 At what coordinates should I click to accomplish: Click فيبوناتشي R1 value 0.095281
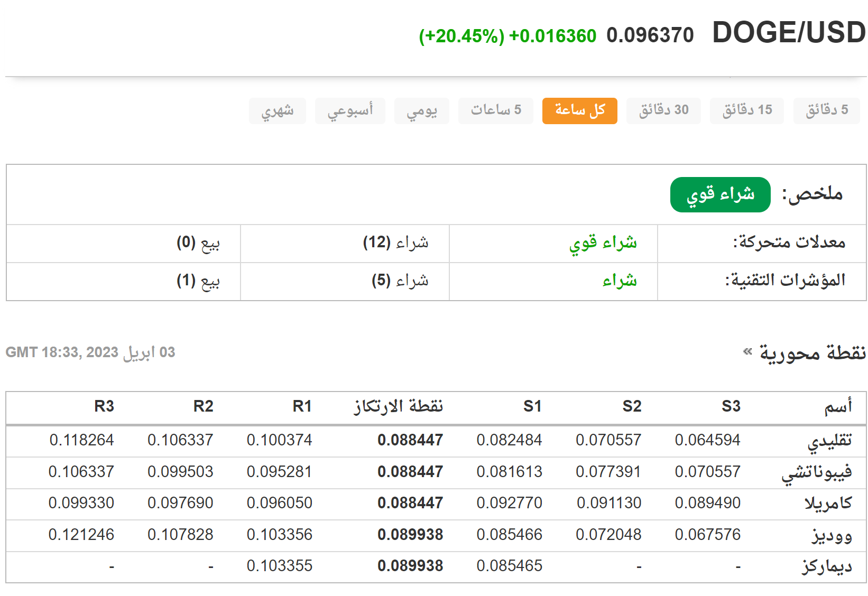click(279, 472)
